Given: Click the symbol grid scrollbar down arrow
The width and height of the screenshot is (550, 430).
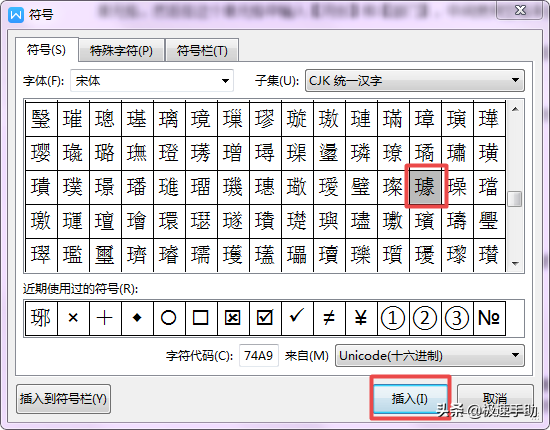Looking at the screenshot, I should (515, 263).
